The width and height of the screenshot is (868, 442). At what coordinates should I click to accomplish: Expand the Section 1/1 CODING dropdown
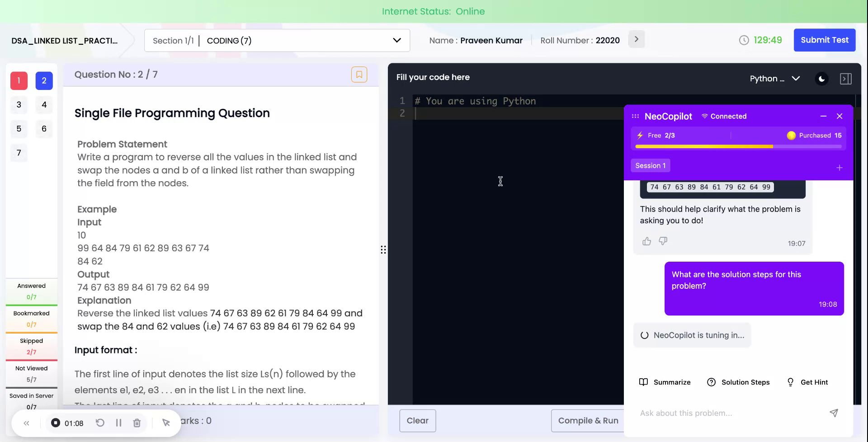[396, 40]
